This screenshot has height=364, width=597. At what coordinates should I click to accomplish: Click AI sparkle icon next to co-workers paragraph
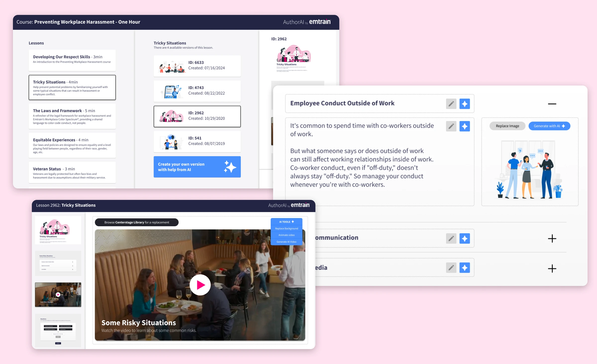point(464,126)
